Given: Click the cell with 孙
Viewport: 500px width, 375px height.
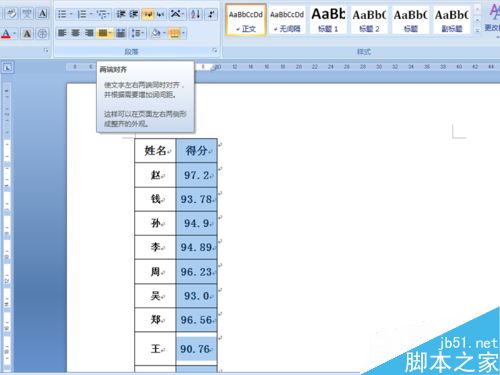Looking at the screenshot, I should [155, 223].
